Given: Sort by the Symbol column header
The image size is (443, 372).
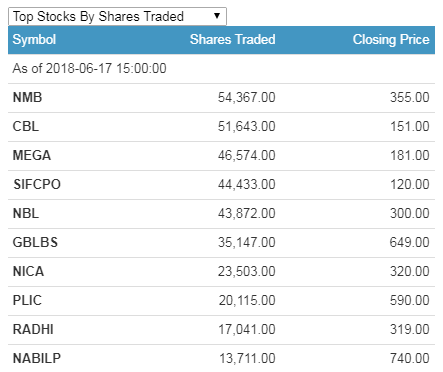Looking at the screenshot, I should 34,40.
